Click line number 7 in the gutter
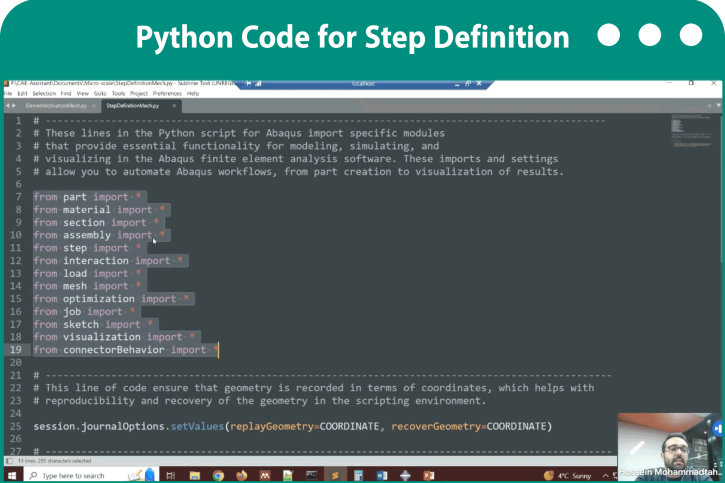725x483 pixels. [18, 197]
